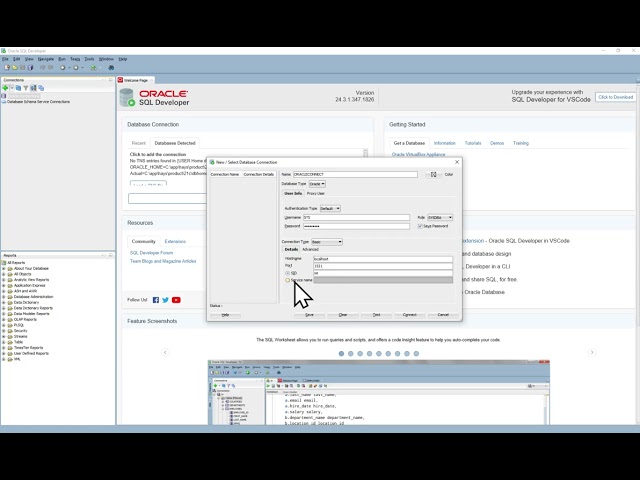Click the YouTube icon under Follow Us

[x=176, y=300]
